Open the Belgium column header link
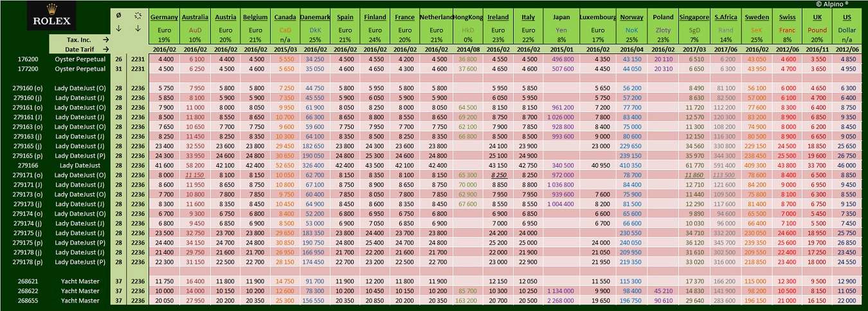Image resolution: width=868 pixels, height=311 pixels. click(255, 17)
